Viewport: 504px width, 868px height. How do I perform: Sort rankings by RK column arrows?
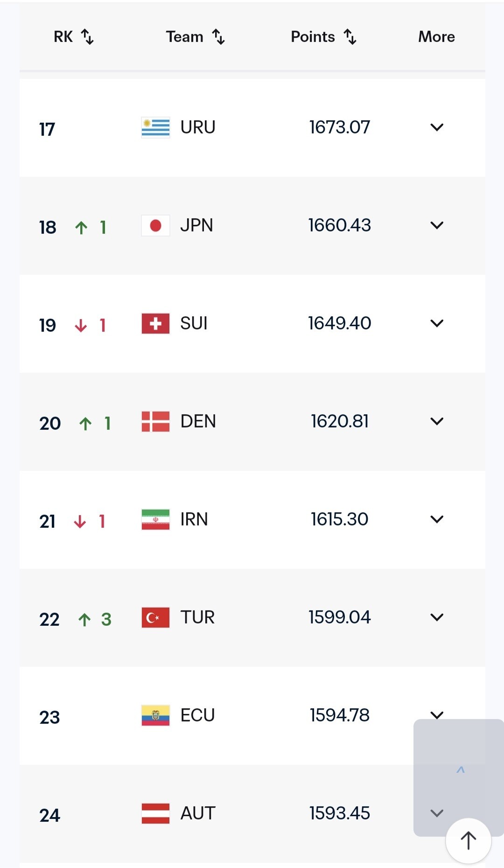coord(87,36)
